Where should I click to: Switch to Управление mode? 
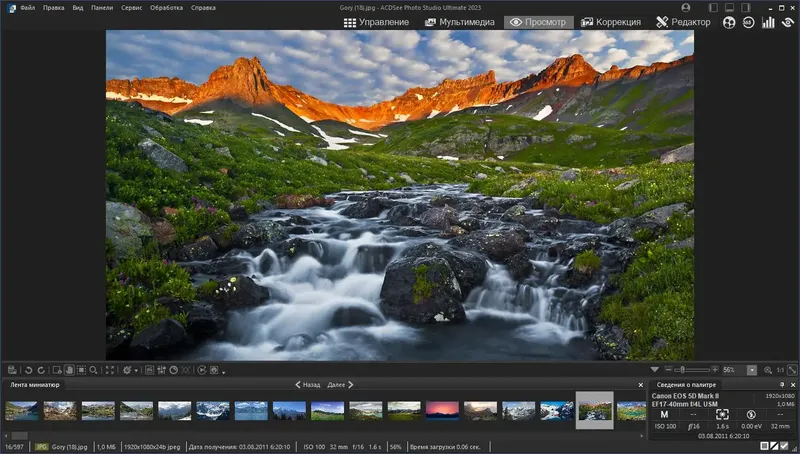click(377, 22)
